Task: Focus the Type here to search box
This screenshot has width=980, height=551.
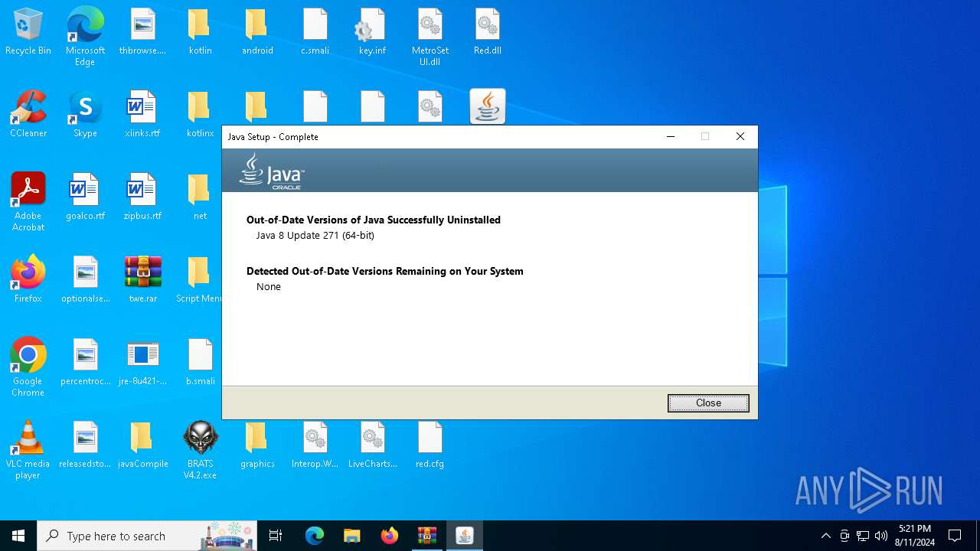Action: point(148,536)
